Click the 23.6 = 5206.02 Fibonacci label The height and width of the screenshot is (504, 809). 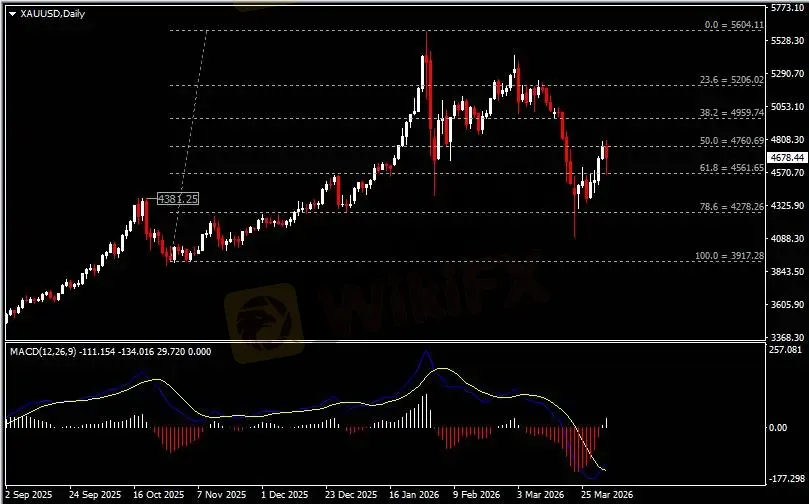731,79
